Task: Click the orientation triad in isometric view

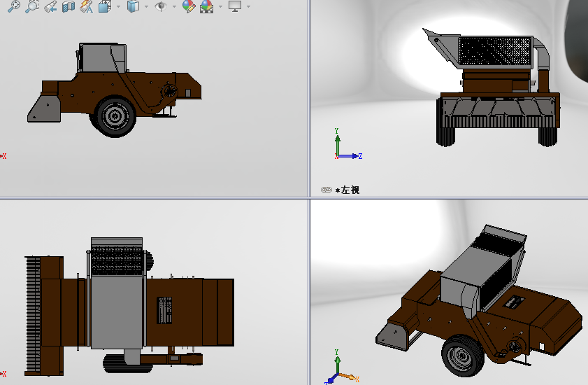Action: pyautogui.click(x=342, y=367)
